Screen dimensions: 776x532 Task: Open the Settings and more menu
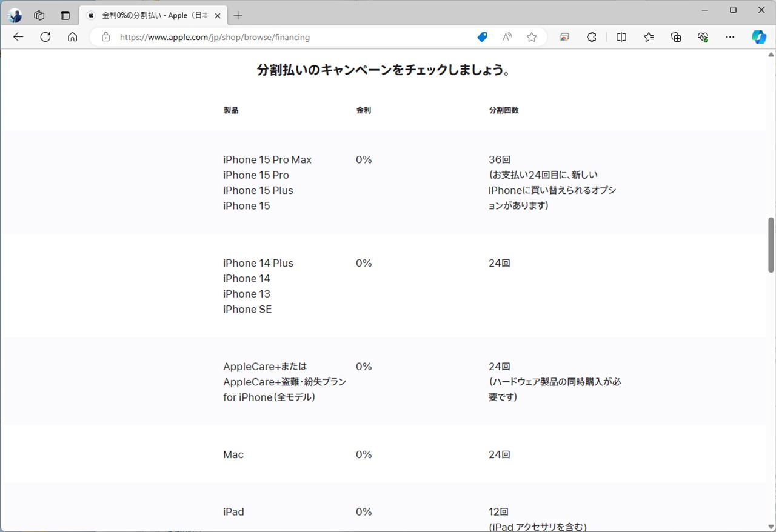pyautogui.click(x=730, y=37)
